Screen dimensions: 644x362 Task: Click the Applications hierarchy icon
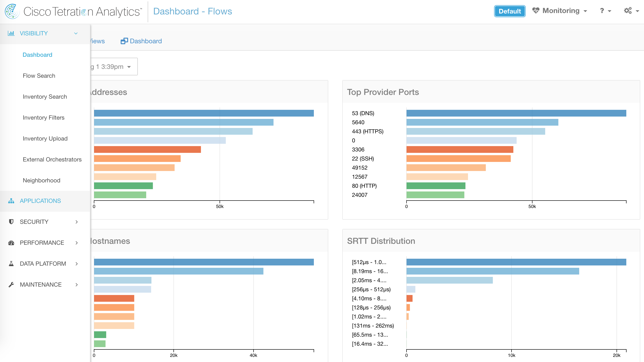click(x=11, y=201)
